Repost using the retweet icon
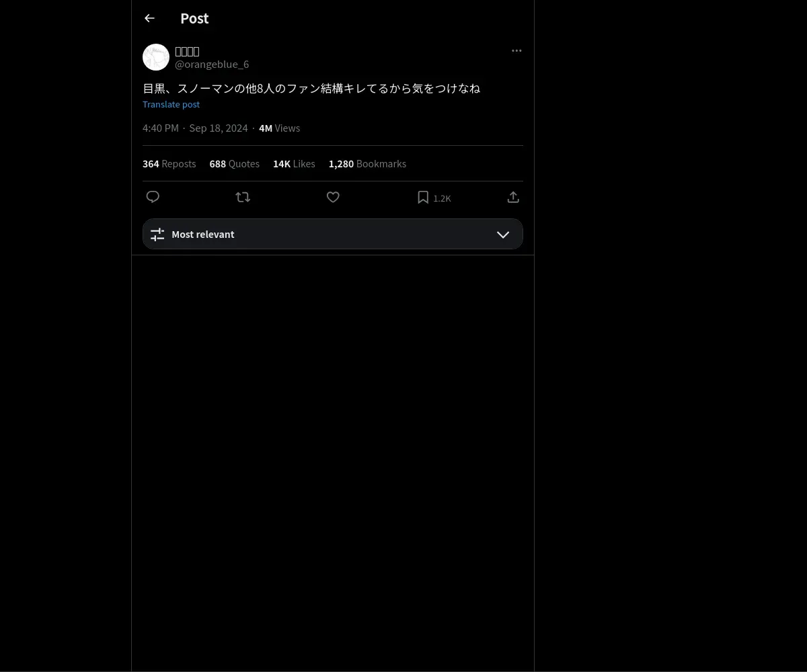 tap(243, 197)
